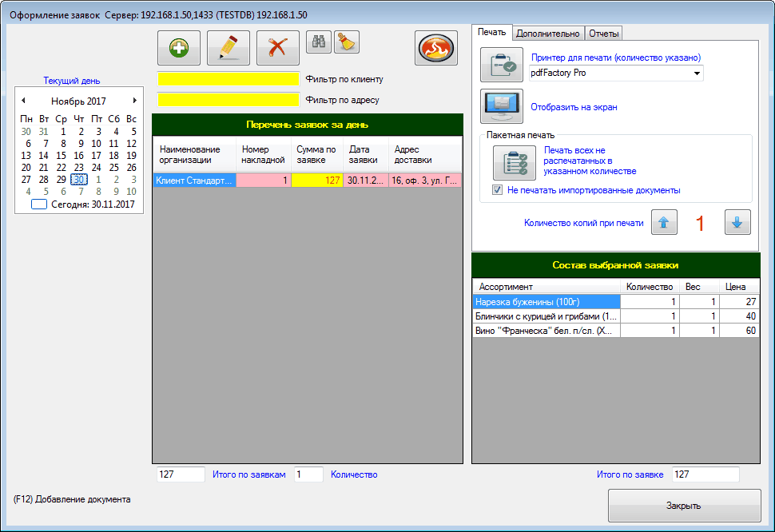Open search with binoculars icon
This screenshot has width=775, height=532.
(x=319, y=42)
